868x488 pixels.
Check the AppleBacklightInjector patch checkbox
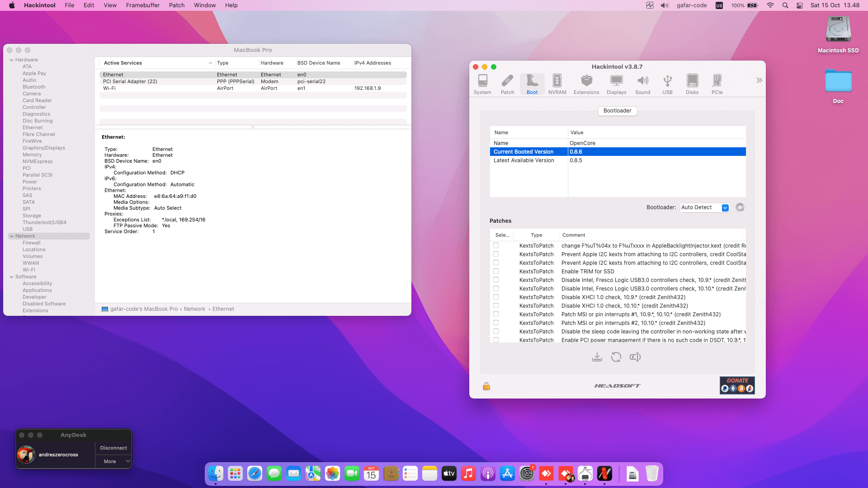496,246
